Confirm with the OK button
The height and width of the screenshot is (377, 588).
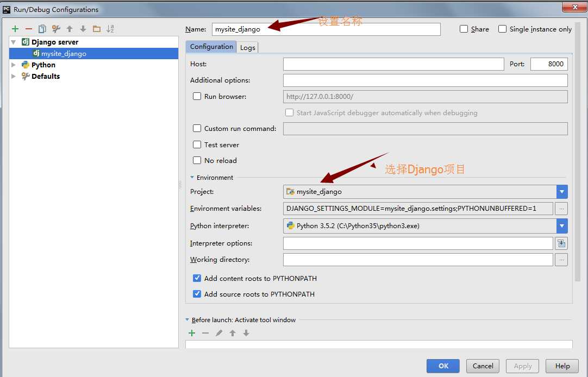tap(443, 366)
